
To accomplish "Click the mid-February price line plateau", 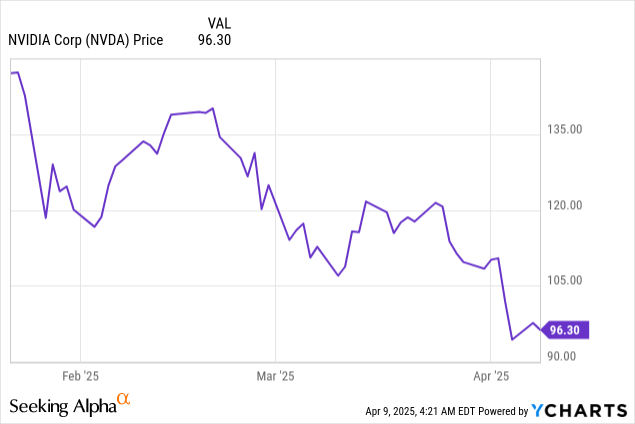I will pyautogui.click(x=190, y=113).
